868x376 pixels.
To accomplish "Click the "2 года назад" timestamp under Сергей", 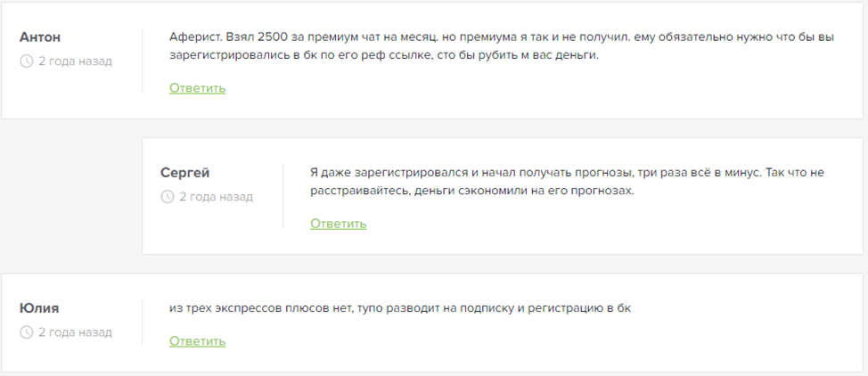I will [x=216, y=197].
